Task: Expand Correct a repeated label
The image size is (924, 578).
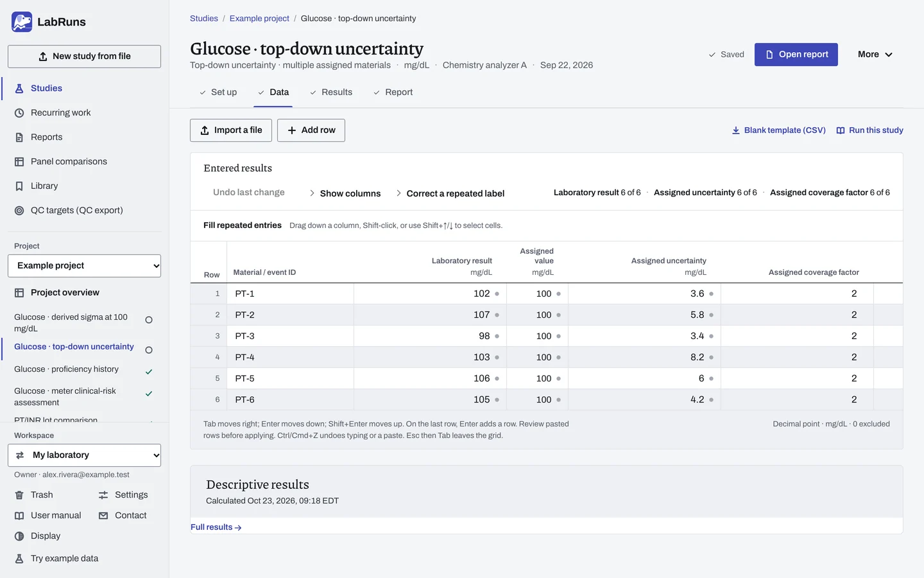Action: click(x=450, y=193)
